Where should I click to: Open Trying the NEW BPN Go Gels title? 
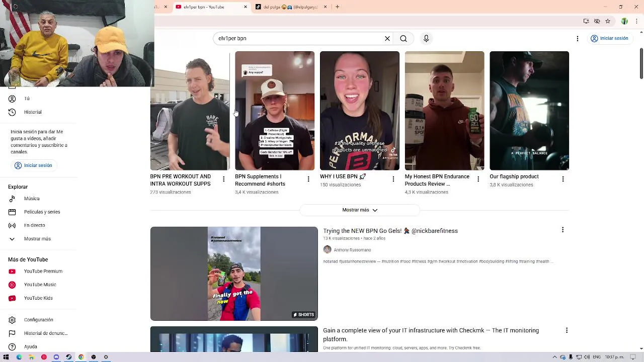coord(390,231)
